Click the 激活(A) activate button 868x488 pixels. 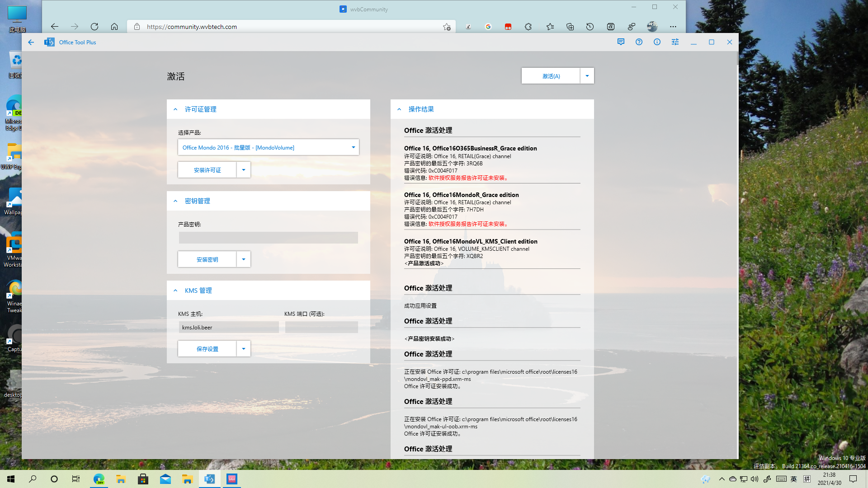551,76
